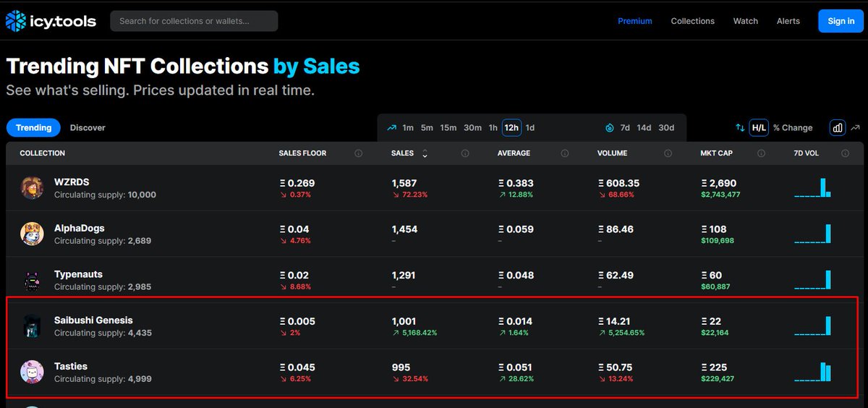Click the Tasties 7D volume sparkline chart

click(812, 372)
